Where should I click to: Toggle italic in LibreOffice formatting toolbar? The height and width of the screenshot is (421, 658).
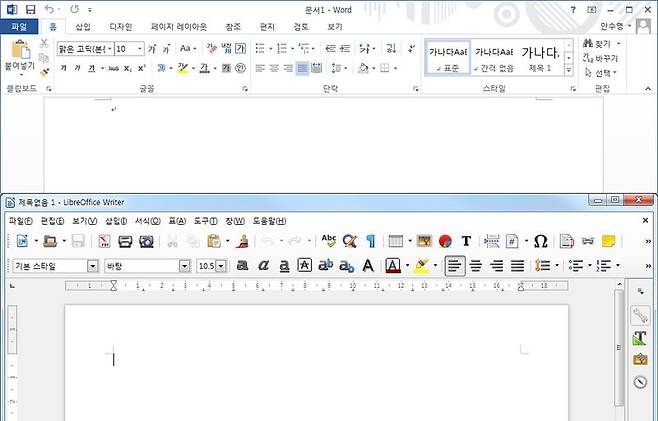tap(264, 265)
